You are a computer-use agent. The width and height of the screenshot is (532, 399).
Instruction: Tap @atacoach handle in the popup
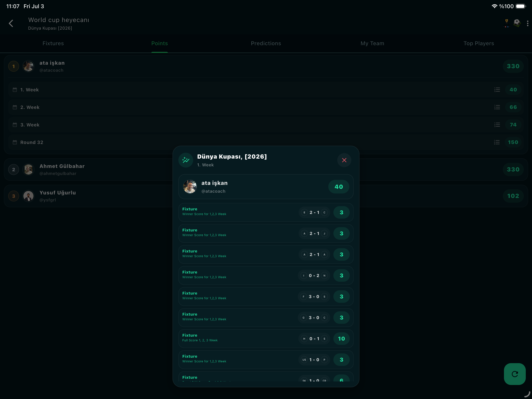tap(213, 191)
